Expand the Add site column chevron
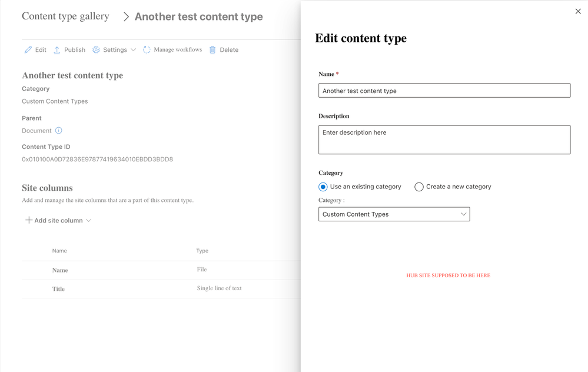 coord(89,221)
